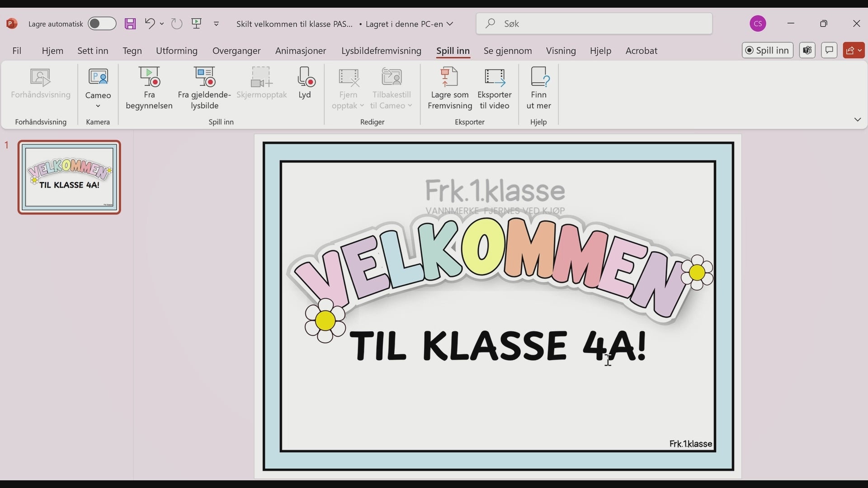Click Lagre som Fremvisning icon

[449, 77]
